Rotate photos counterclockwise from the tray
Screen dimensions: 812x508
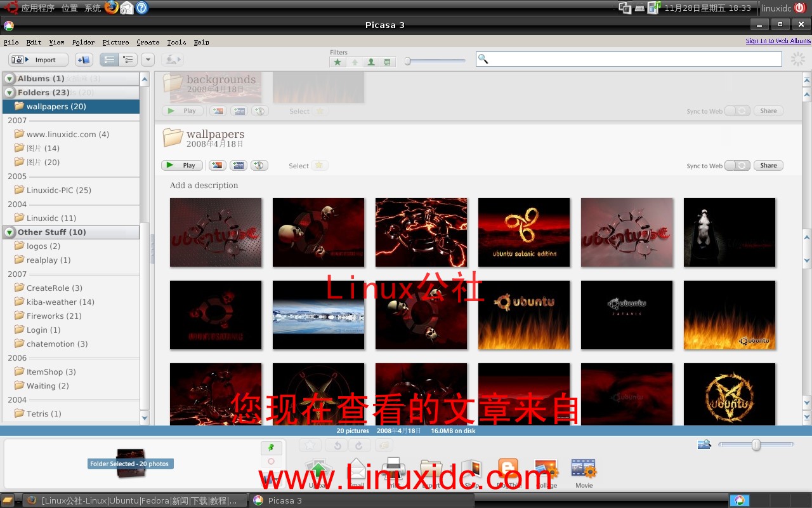click(x=336, y=445)
